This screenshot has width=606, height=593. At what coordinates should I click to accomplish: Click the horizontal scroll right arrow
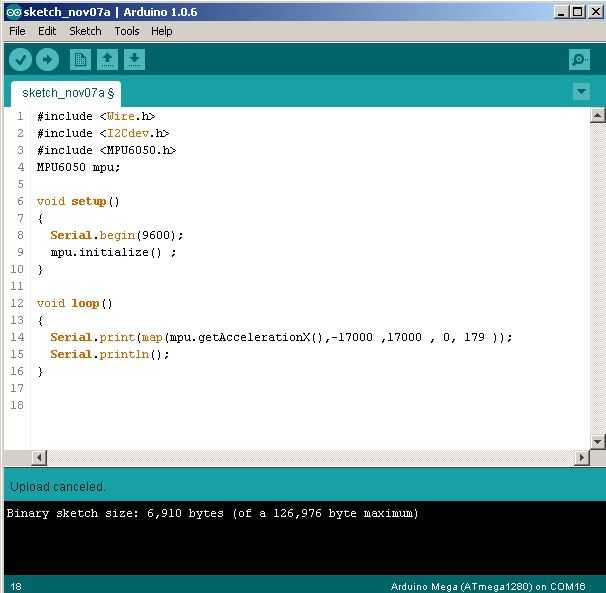point(581,458)
